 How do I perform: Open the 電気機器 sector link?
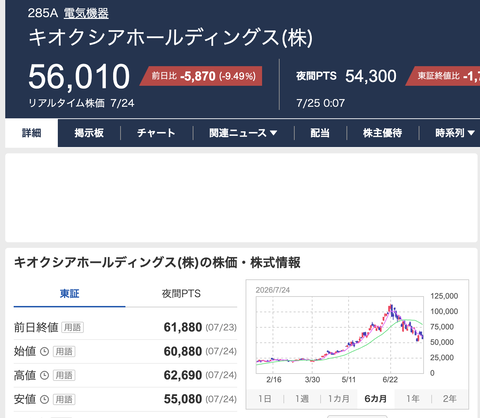86,13
